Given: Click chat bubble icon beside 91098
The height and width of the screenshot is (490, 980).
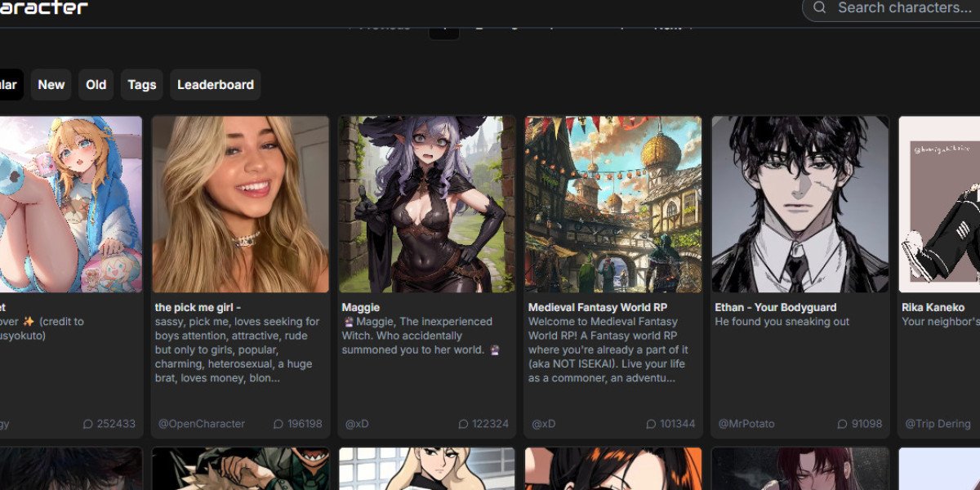Looking at the screenshot, I should pyautogui.click(x=843, y=425).
